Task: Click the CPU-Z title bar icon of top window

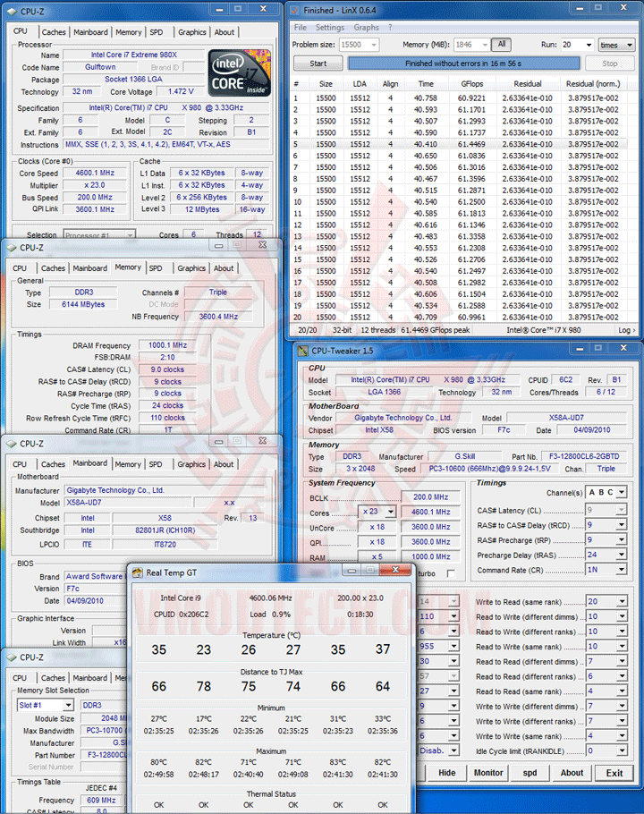Action: pyautogui.click(x=12, y=11)
